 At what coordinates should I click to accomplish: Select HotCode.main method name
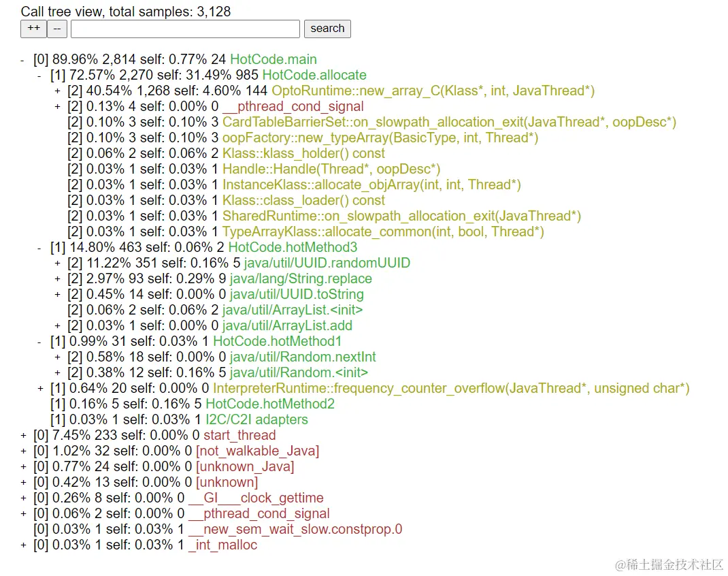coord(274,59)
